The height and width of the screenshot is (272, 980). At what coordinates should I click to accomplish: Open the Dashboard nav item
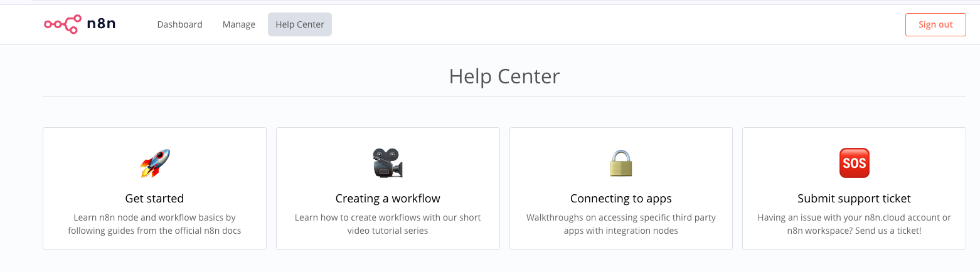click(x=179, y=24)
